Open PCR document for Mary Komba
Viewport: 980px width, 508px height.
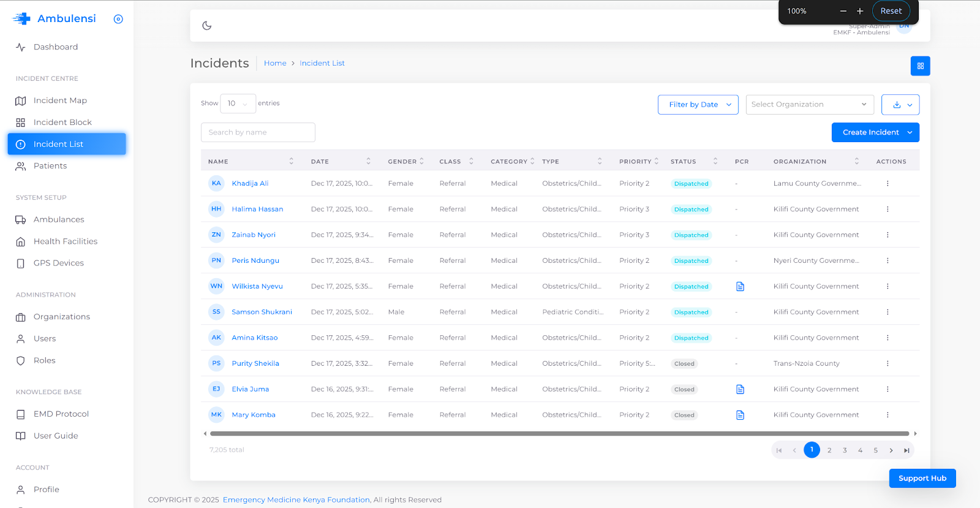(740, 415)
